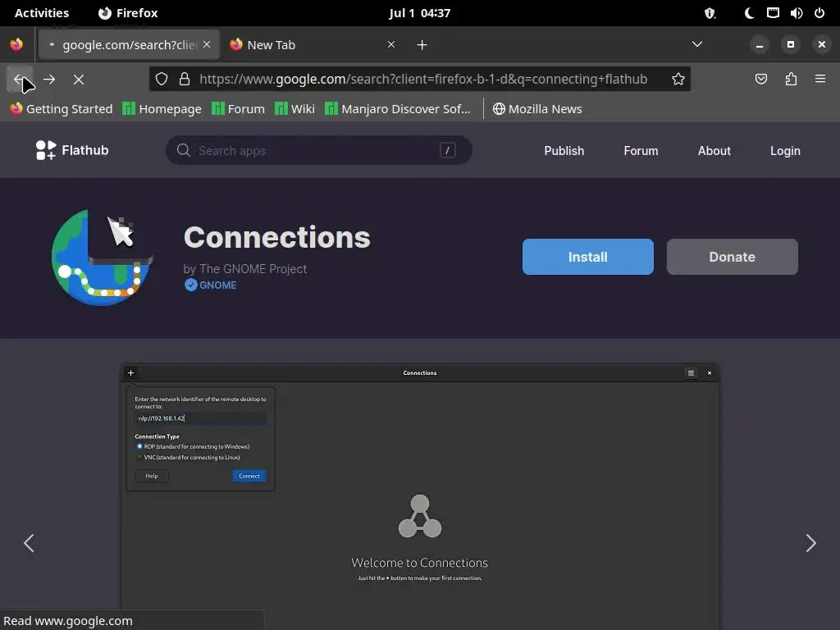Open the Wiki bookmark
Screen dimensions: 840x630
[x=294, y=109]
